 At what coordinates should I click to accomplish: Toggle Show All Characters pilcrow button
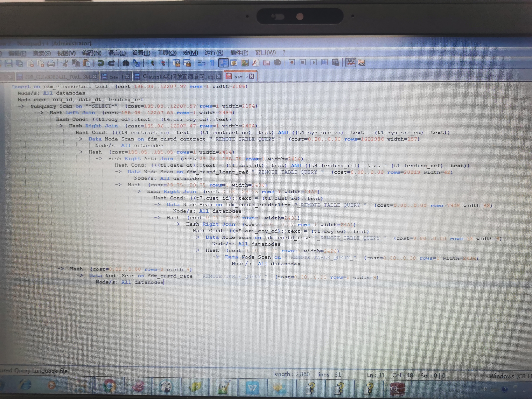[212, 63]
